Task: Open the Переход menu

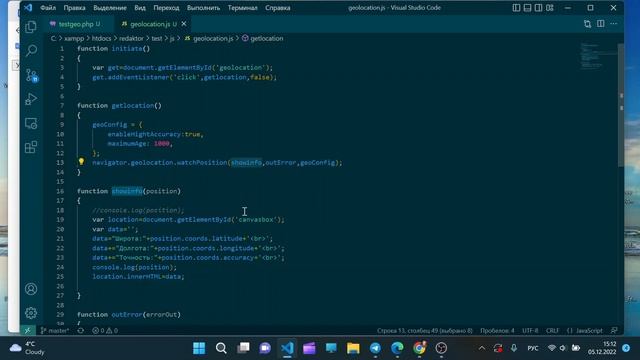Action: 166,8
